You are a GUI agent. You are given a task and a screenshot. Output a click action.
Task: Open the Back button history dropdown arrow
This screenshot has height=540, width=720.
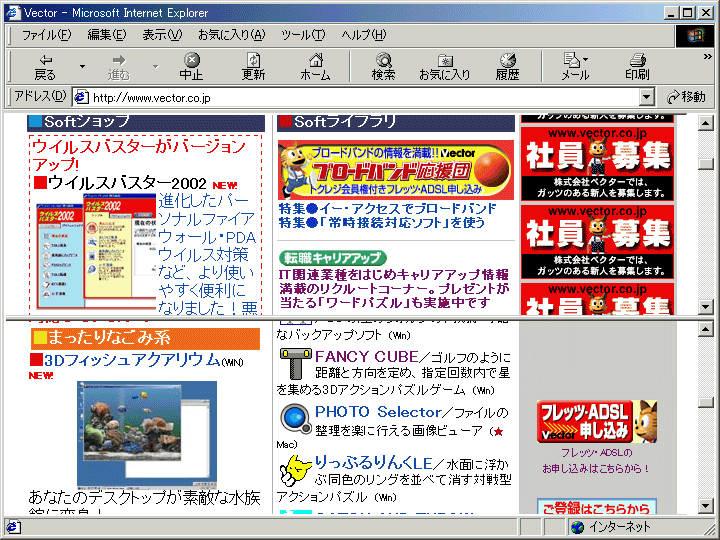click(x=82, y=67)
